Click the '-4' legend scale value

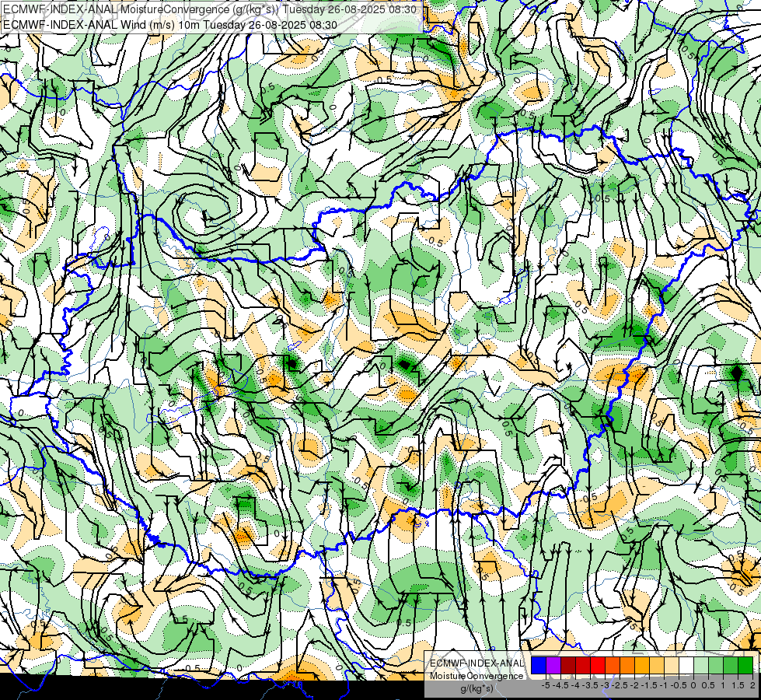pos(575,685)
